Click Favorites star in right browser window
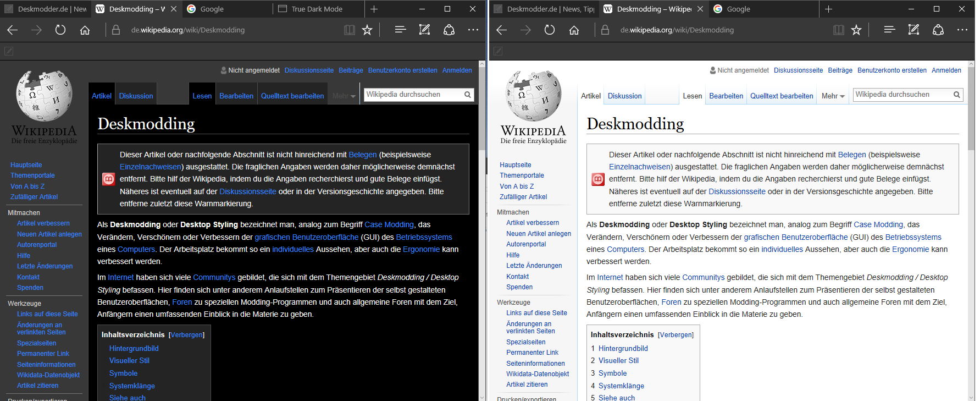Viewport: 980px width, 401px height. tap(856, 30)
